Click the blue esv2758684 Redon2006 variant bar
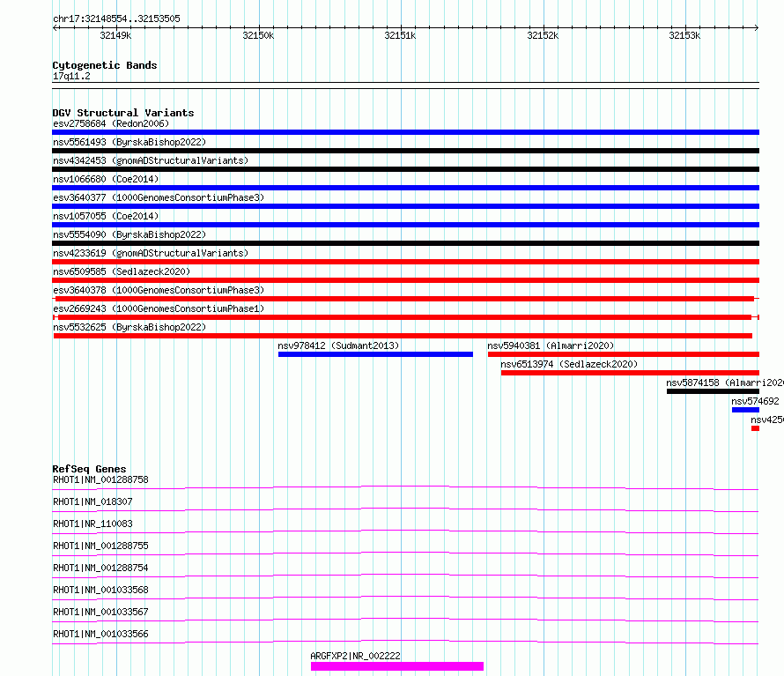 coord(405,132)
